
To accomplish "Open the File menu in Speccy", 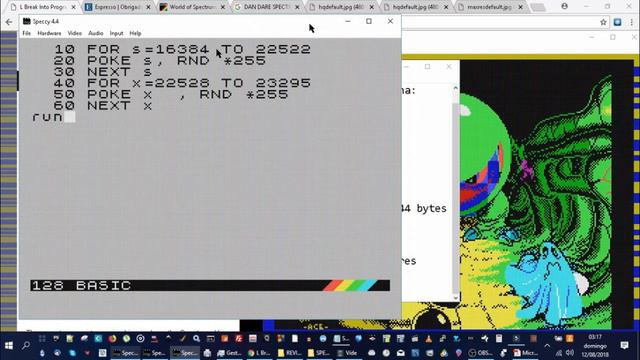I will [x=27, y=33].
